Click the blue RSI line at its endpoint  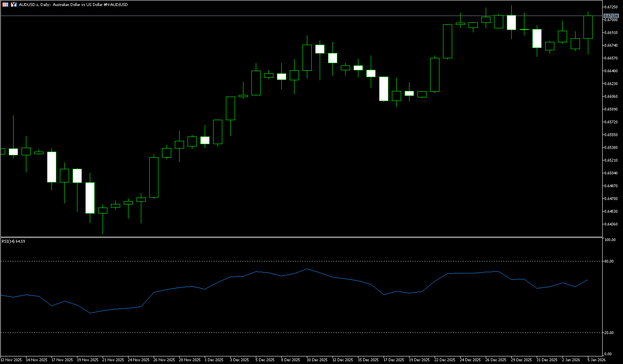click(x=588, y=280)
